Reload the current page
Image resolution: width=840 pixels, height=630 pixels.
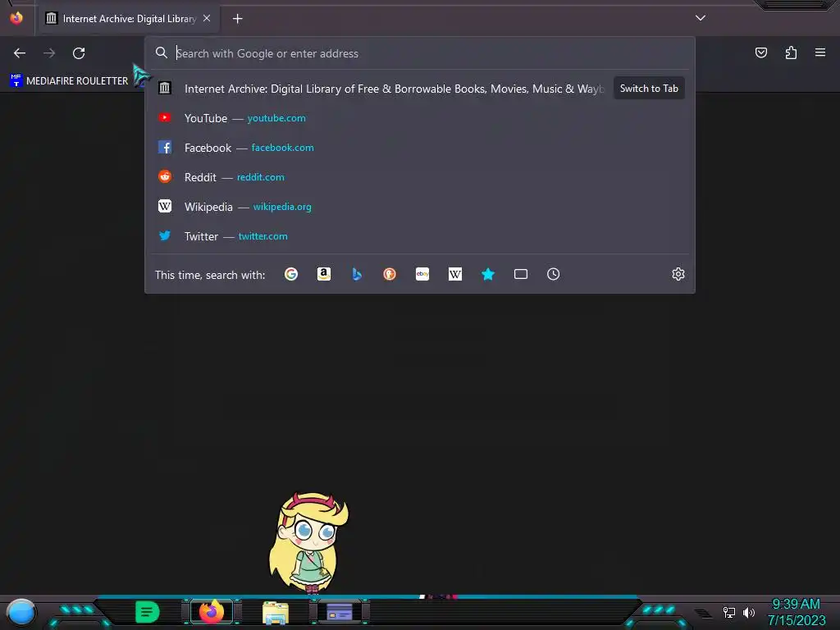coord(79,53)
